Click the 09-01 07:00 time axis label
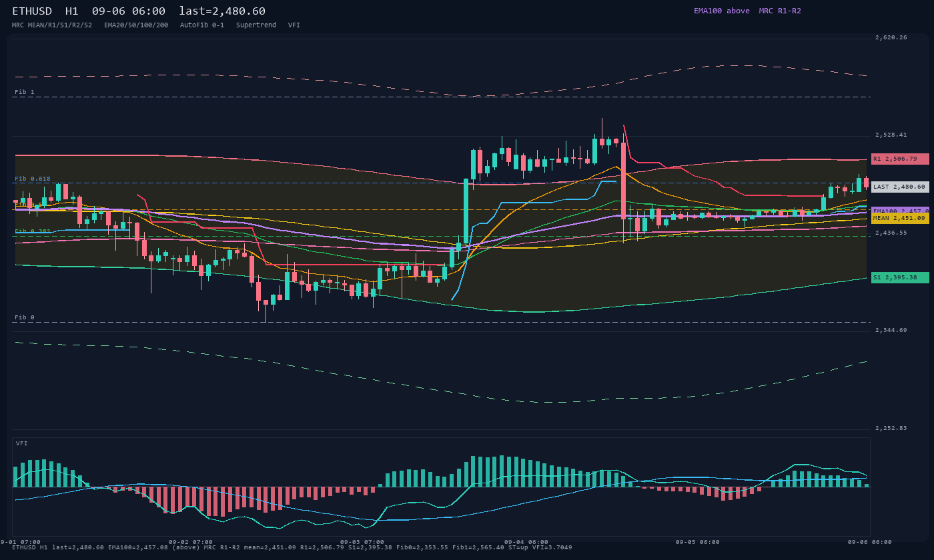Screen dimensions: 934x560 click(x=19, y=542)
